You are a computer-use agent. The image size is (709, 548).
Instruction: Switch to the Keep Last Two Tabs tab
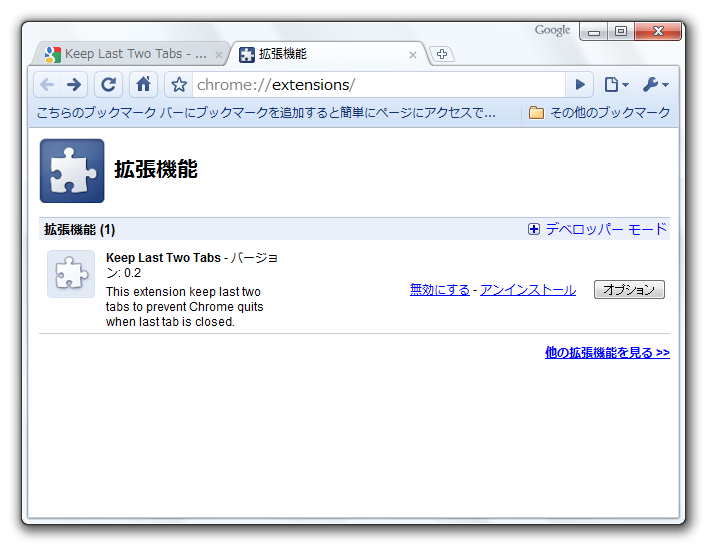130,54
